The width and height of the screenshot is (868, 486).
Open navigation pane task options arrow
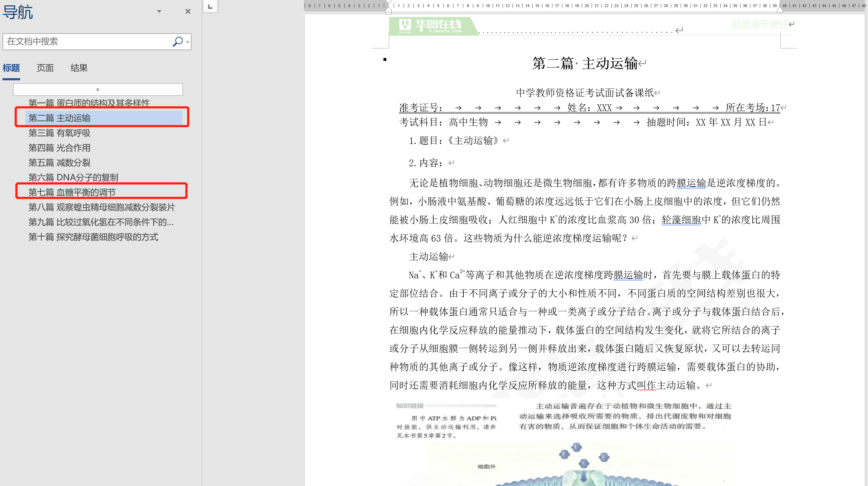click(x=159, y=11)
